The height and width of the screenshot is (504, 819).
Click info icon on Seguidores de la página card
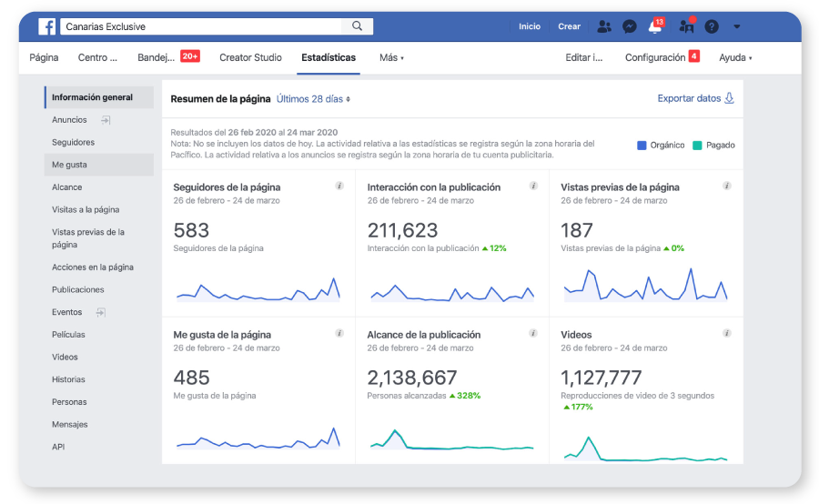pos(339,186)
